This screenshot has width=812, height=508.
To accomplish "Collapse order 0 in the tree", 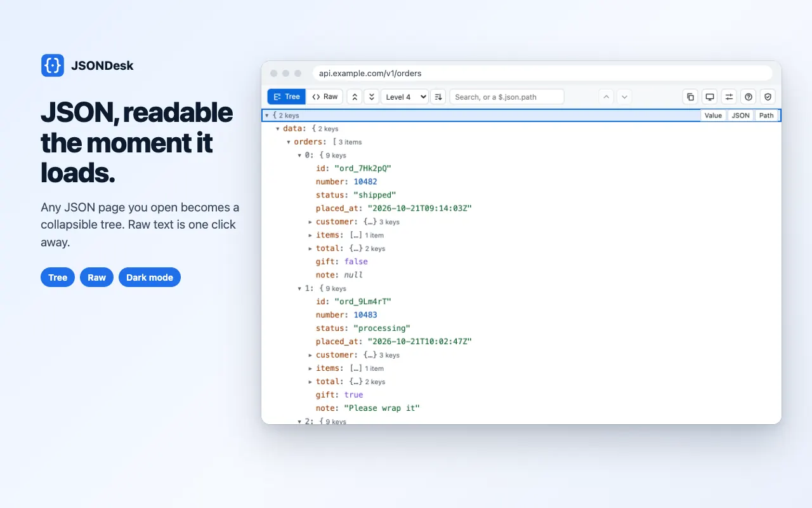I will click(x=300, y=156).
